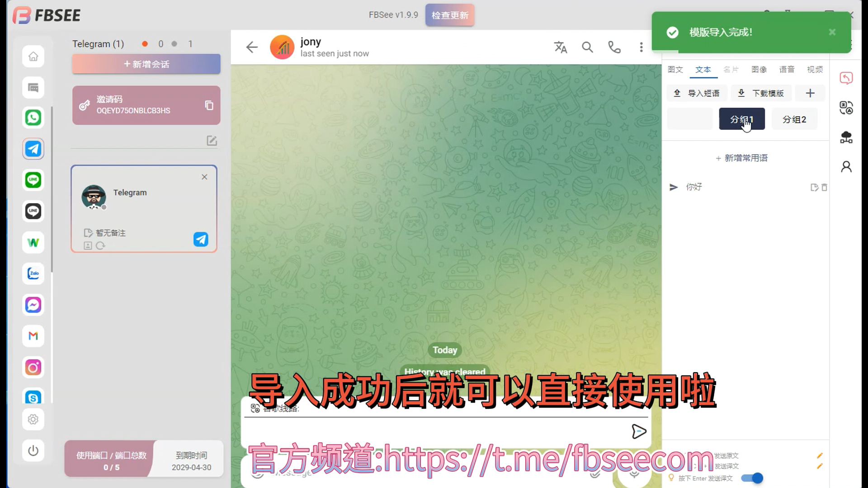Open quick reply panel icon on right rail

pos(846,78)
